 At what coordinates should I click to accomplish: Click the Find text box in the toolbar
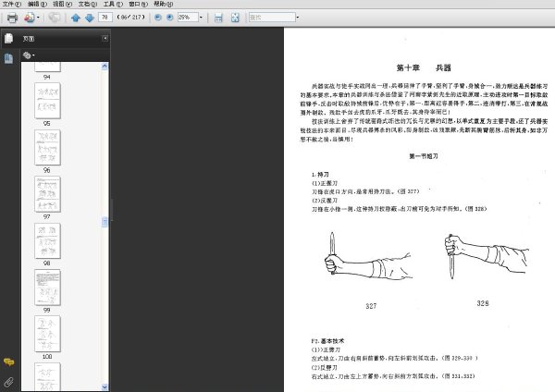point(272,17)
